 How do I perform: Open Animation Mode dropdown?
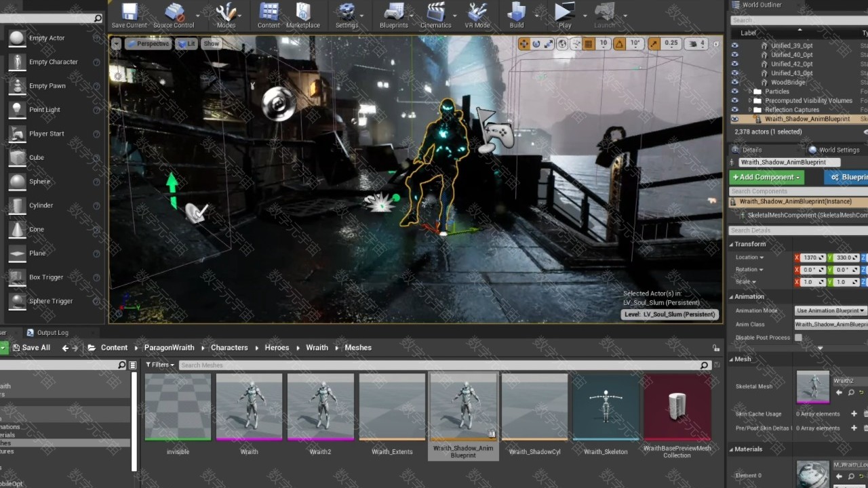click(831, 310)
